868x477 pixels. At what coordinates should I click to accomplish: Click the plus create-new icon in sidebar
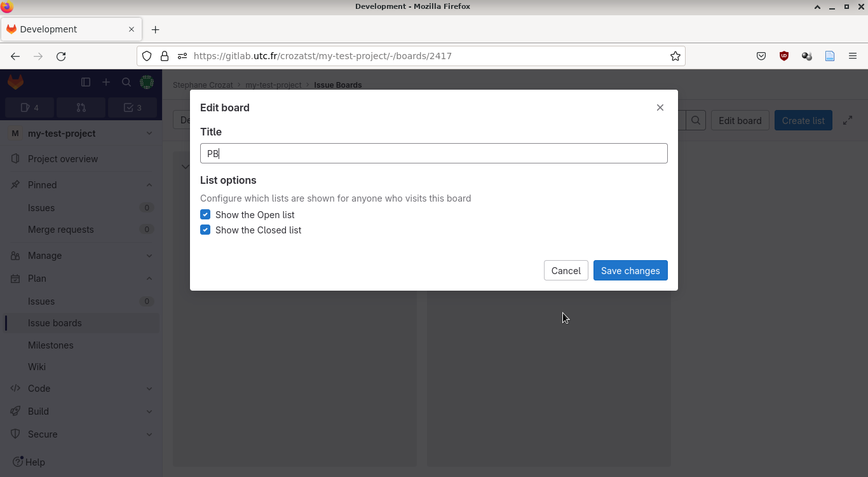106,82
